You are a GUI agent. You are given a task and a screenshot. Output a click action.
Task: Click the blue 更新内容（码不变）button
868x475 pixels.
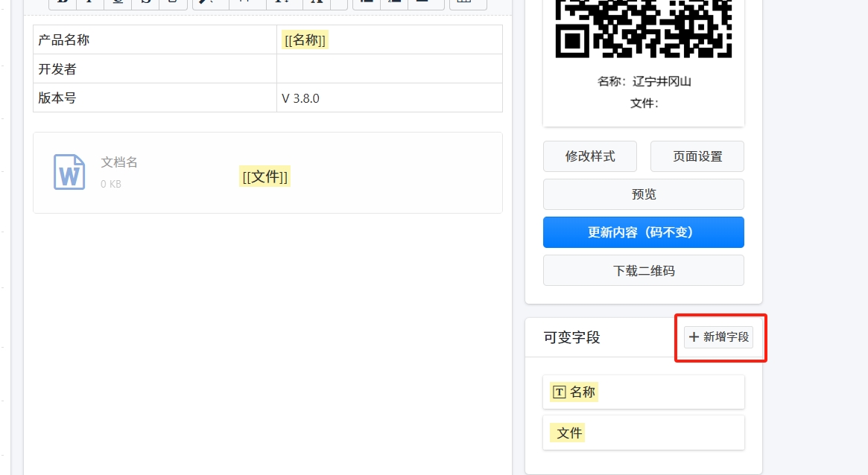click(643, 232)
